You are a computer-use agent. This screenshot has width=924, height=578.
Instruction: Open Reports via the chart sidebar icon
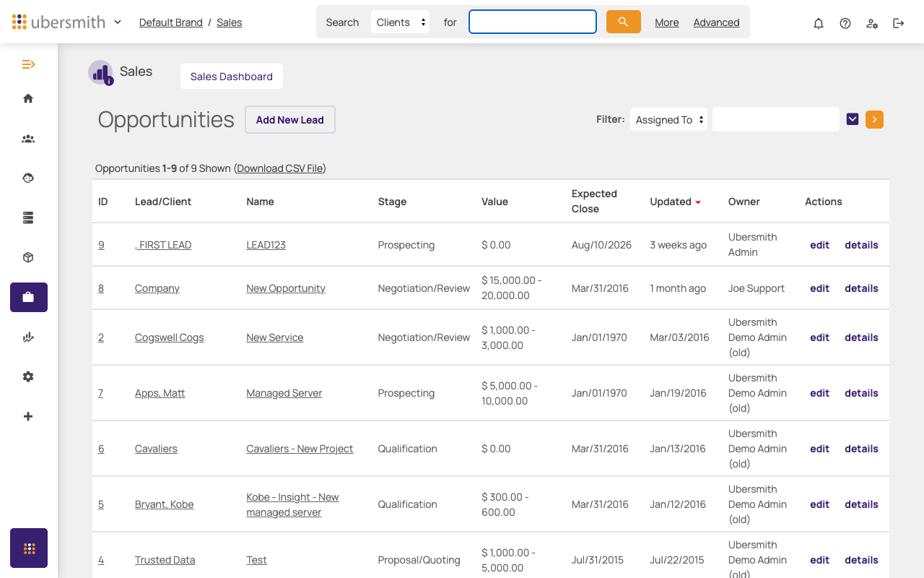coord(28,337)
